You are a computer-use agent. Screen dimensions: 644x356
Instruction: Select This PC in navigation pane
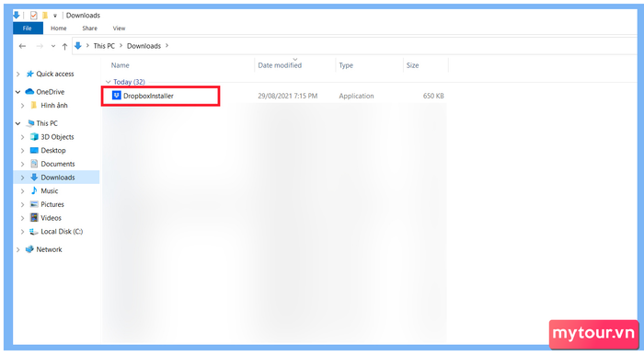click(47, 123)
